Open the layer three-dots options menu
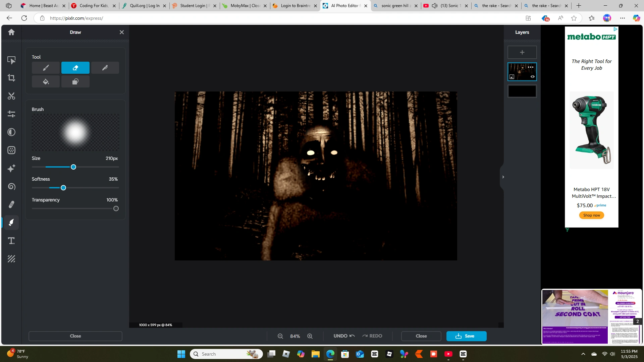644x362 pixels. click(531, 67)
